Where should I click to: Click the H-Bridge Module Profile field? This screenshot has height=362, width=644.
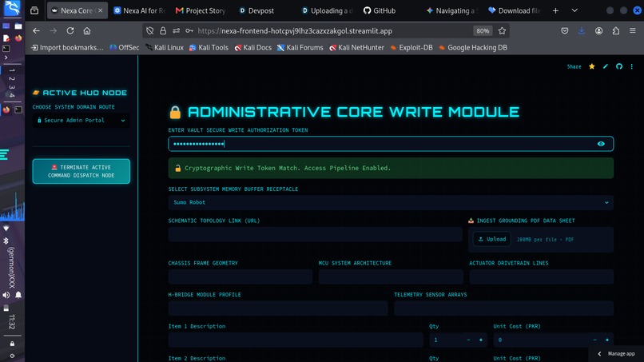point(277,308)
